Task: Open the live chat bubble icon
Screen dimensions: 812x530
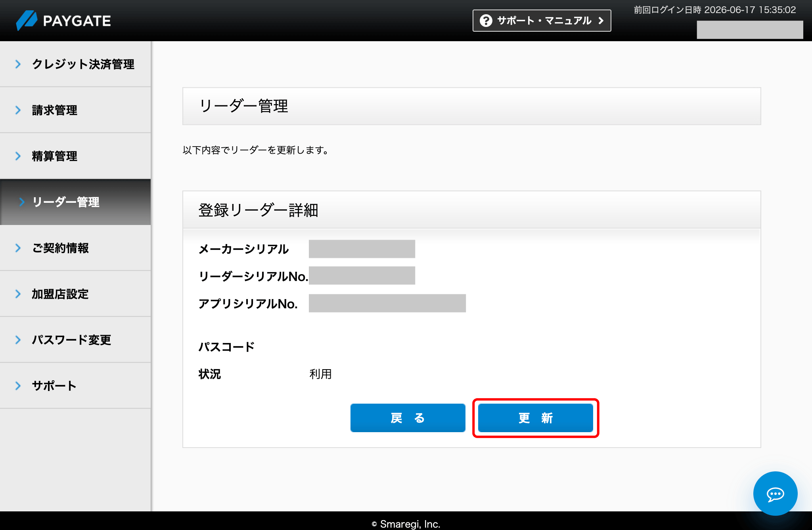Action: [775, 494]
